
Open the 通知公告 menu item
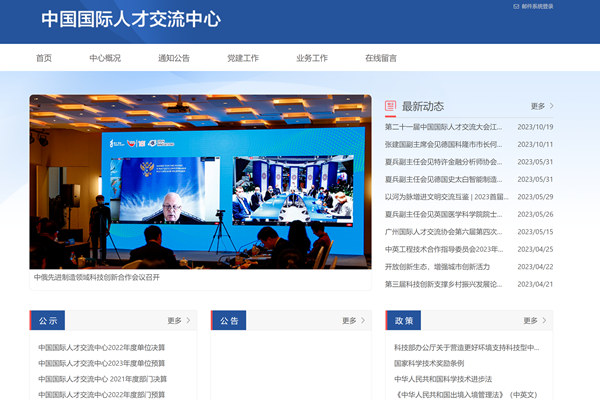tap(174, 58)
